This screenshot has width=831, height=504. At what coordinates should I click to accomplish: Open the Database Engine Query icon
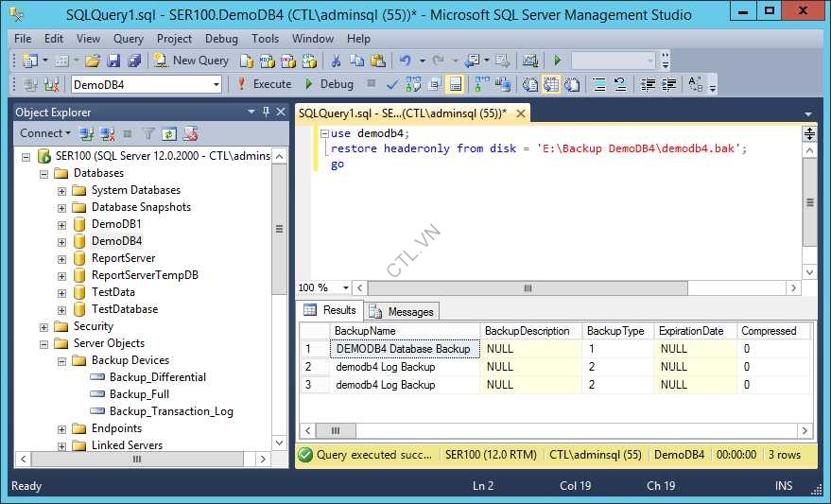pos(247,61)
